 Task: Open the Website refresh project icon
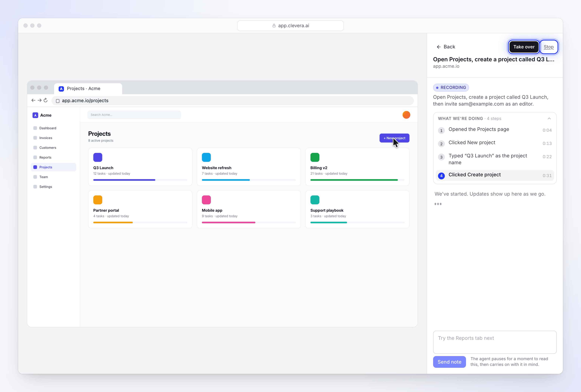pos(206,157)
